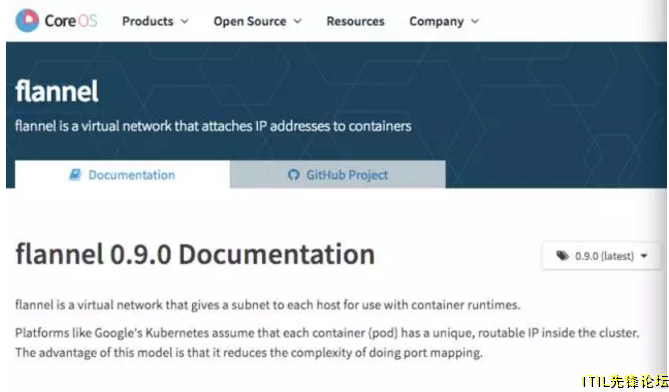Click the line about reducing port mapping complexity
Viewport: 669px width, 392px height.
tap(249, 353)
